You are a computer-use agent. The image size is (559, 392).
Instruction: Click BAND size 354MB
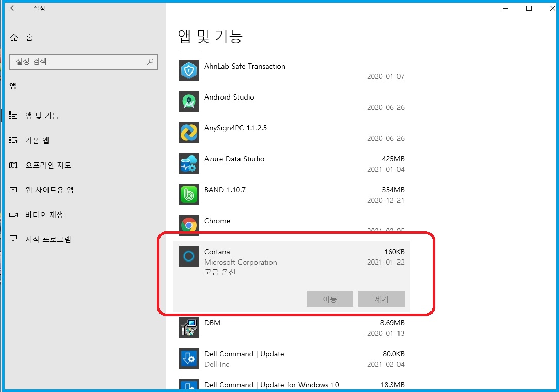tap(393, 190)
